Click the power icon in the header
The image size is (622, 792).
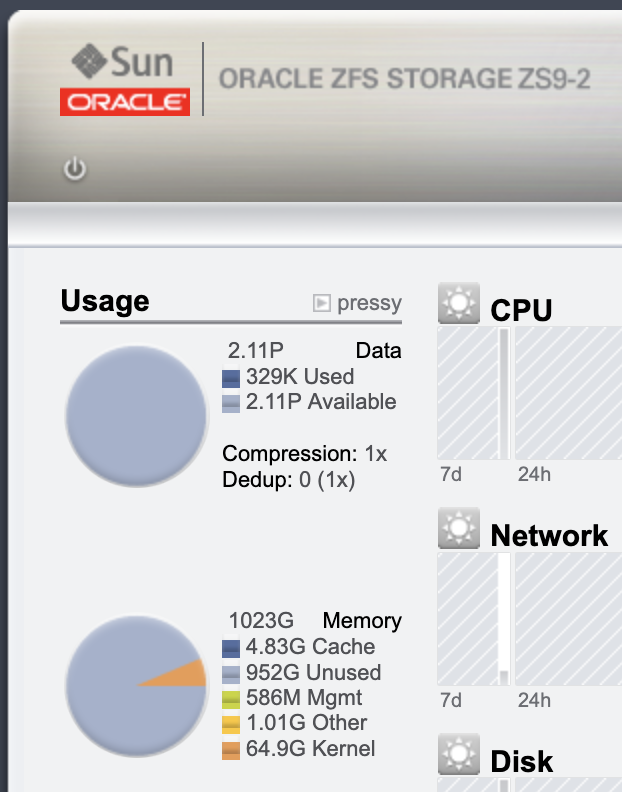tap(75, 169)
